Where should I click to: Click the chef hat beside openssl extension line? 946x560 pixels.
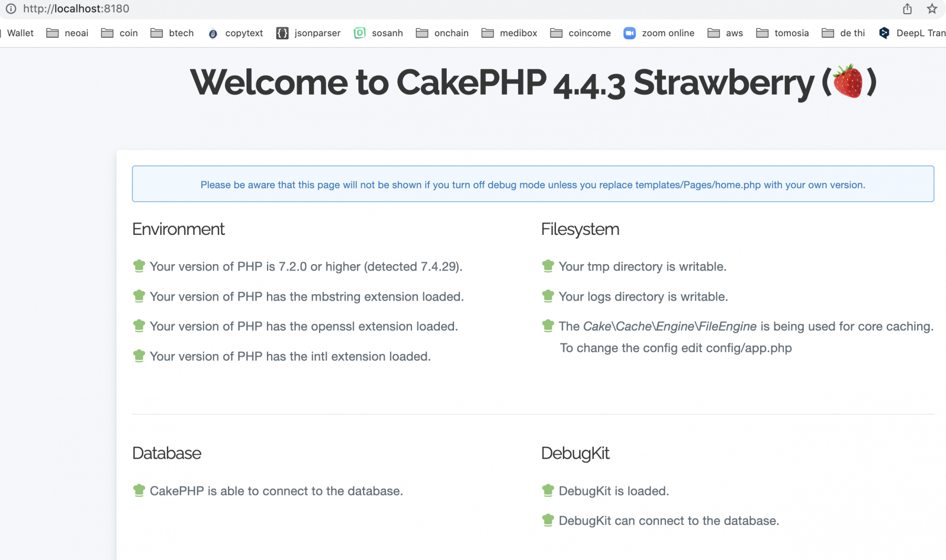pyautogui.click(x=139, y=326)
